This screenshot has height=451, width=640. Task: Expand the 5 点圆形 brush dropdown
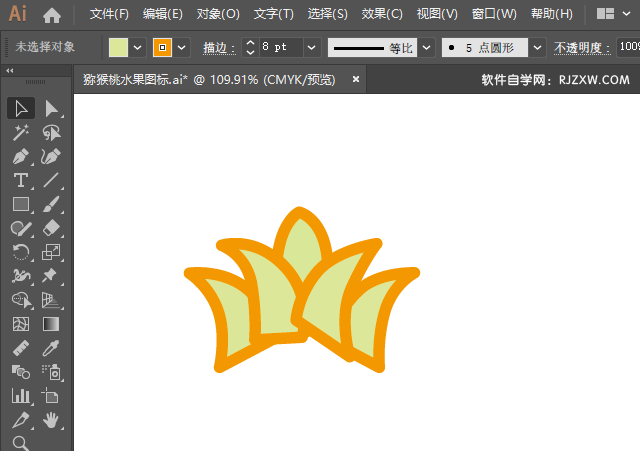(x=538, y=47)
